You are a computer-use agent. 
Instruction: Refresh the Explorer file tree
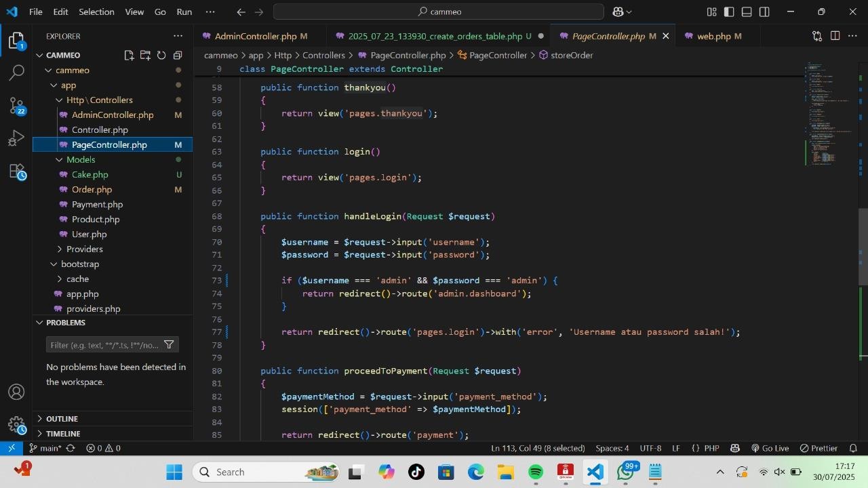(x=161, y=56)
